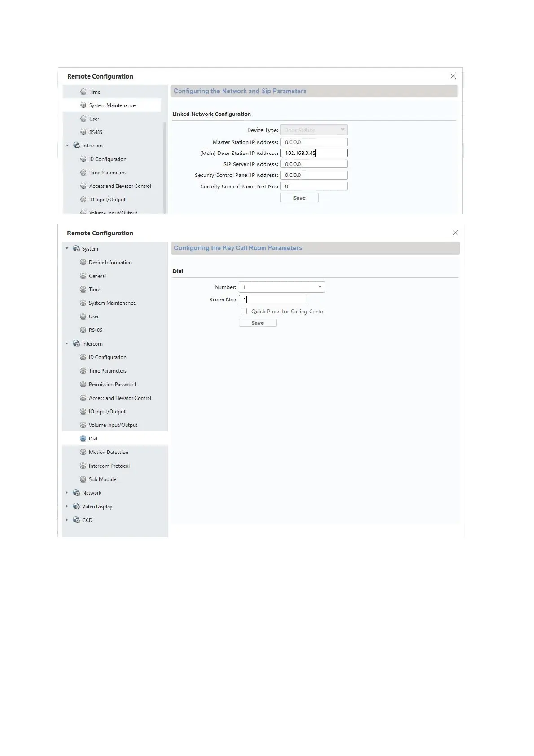The height and width of the screenshot is (756, 534).
Task: Click gear icon beside User in upper window
Action: pyautogui.click(x=83, y=119)
